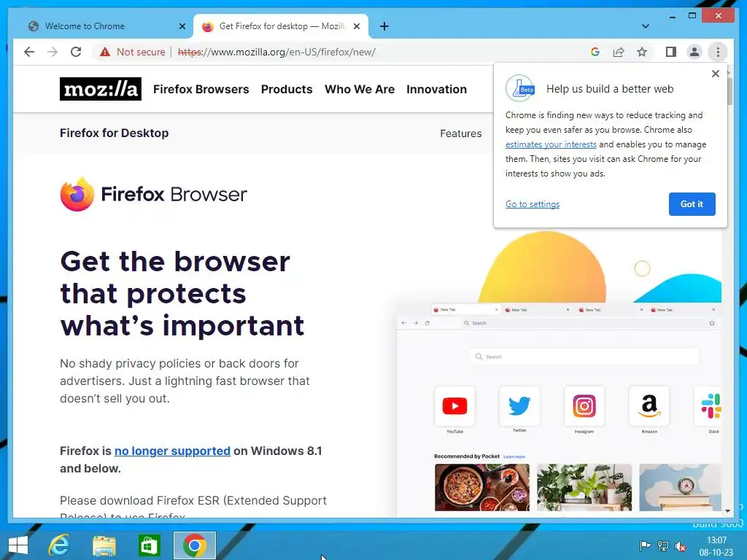Click the vertical scrollbar thumb
Image resolution: width=747 pixels, height=560 pixels.
coord(729,91)
